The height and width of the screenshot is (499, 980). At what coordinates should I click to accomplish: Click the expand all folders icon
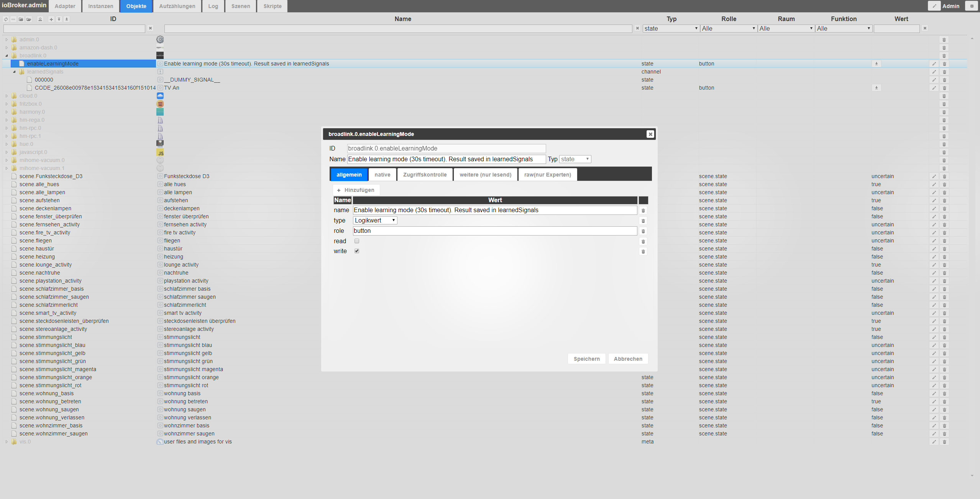29,19
